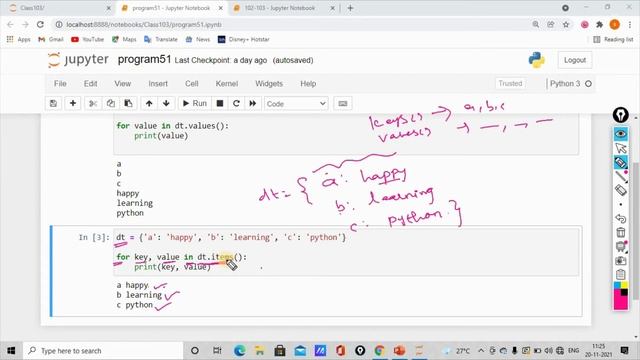Open the Jupyter logo home link

click(x=78, y=60)
